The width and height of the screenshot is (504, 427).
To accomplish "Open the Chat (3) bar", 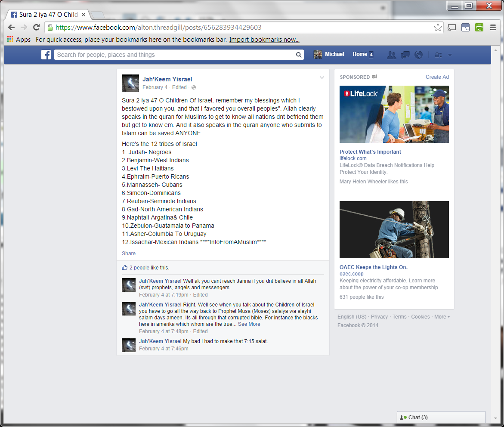I will (441, 418).
